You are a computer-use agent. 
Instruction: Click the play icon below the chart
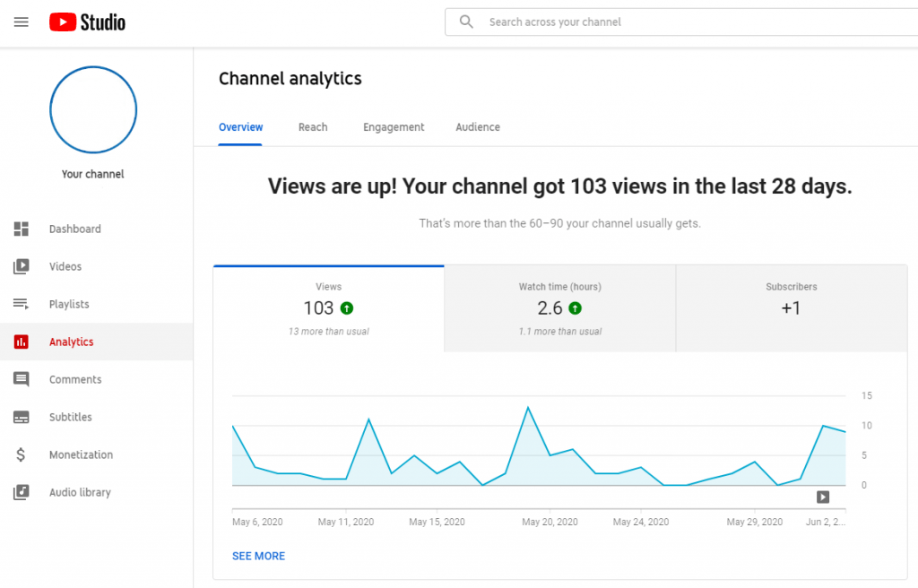pyautogui.click(x=822, y=495)
